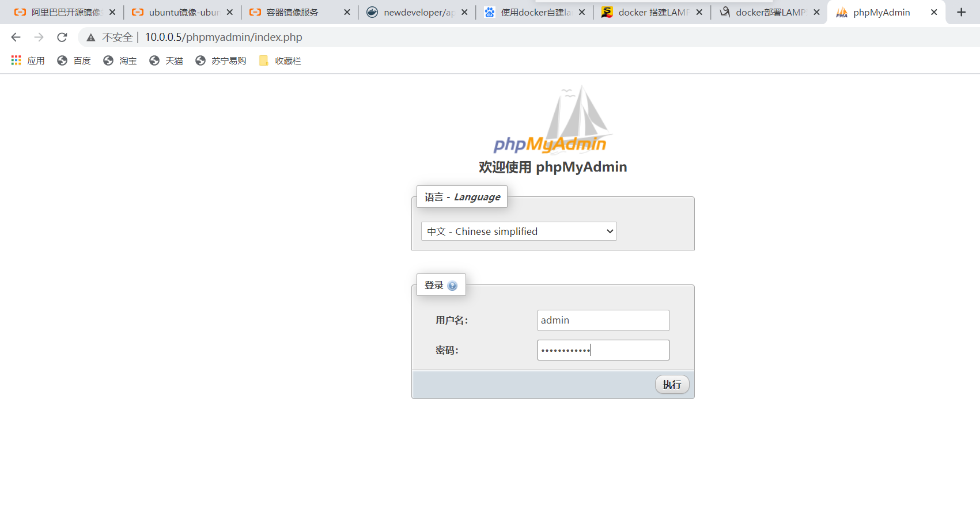Screen dimensions: 980x513
Task: Click the 用户名 username input field
Action: 603,320
